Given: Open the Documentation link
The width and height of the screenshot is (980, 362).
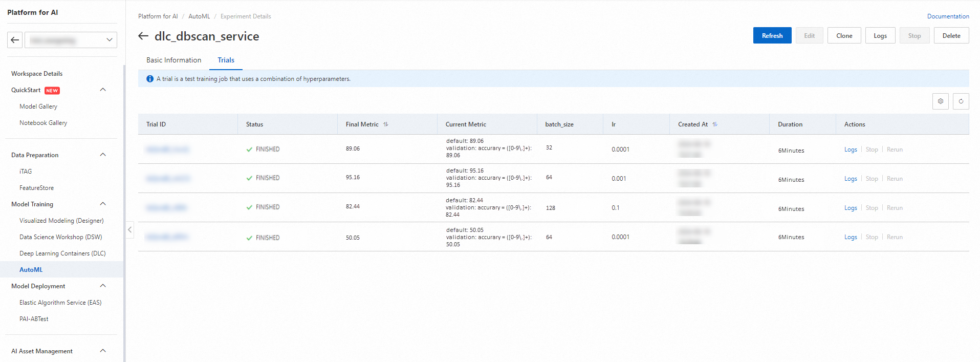Looking at the screenshot, I should [x=948, y=16].
